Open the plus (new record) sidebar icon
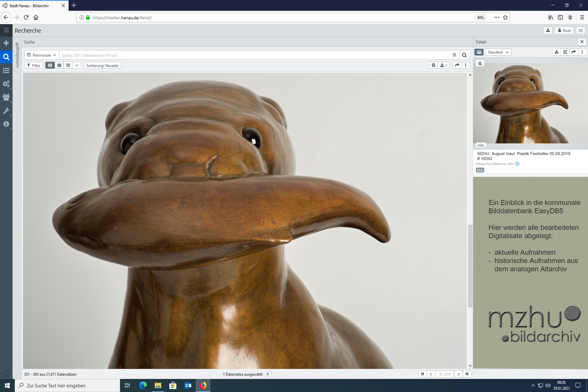Image resolution: width=588 pixels, height=392 pixels. point(6,43)
